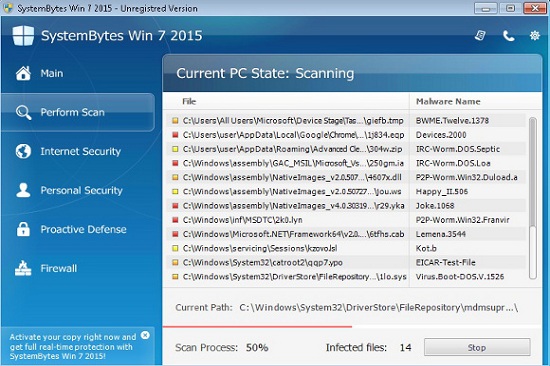This screenshot has height=366, width=550.
Task: Open the settings gear icon in header
Action: [x=535, y=35]
